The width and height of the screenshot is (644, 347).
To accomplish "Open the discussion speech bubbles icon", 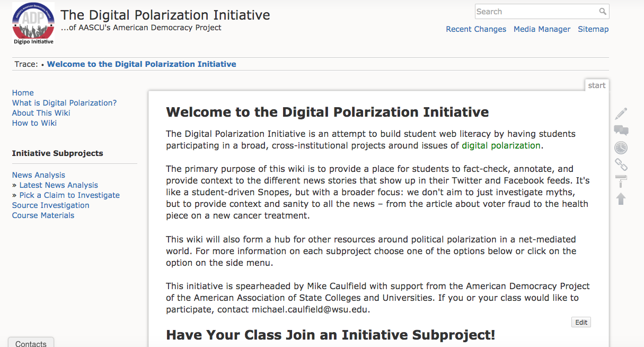I will (x=621, y=131).
